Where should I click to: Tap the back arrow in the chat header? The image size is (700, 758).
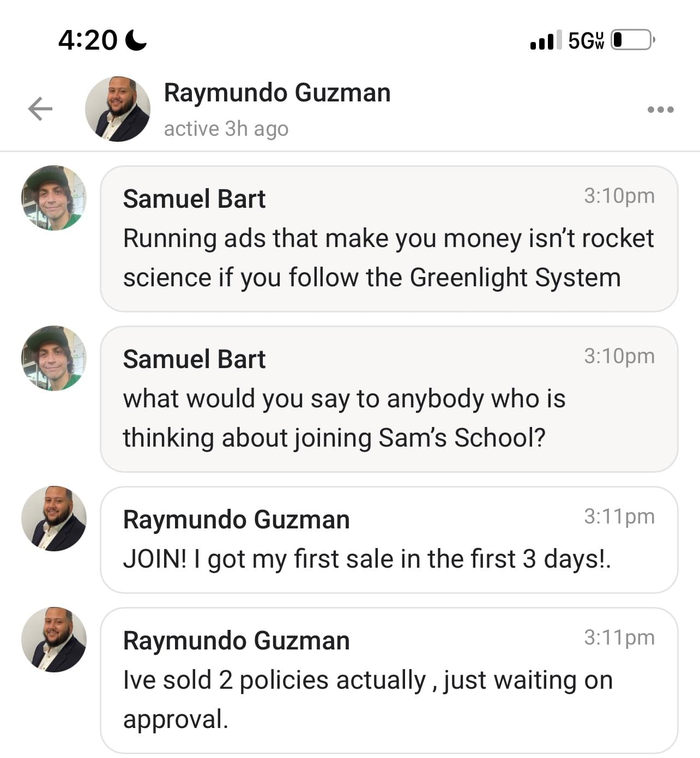click(40, 109)
